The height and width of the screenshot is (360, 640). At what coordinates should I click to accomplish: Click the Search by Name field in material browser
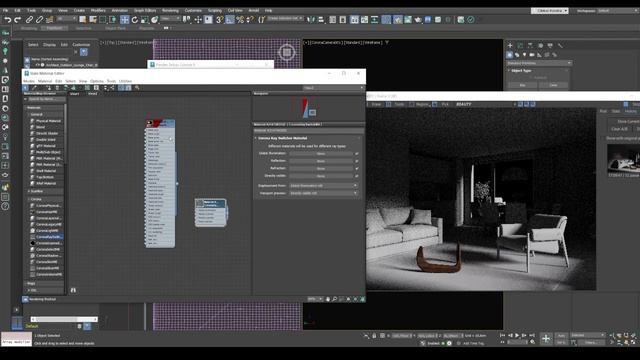(x=46, y=99)
